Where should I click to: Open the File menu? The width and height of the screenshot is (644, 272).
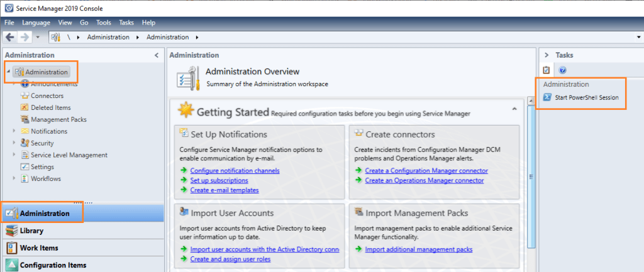tap(9, 23)
